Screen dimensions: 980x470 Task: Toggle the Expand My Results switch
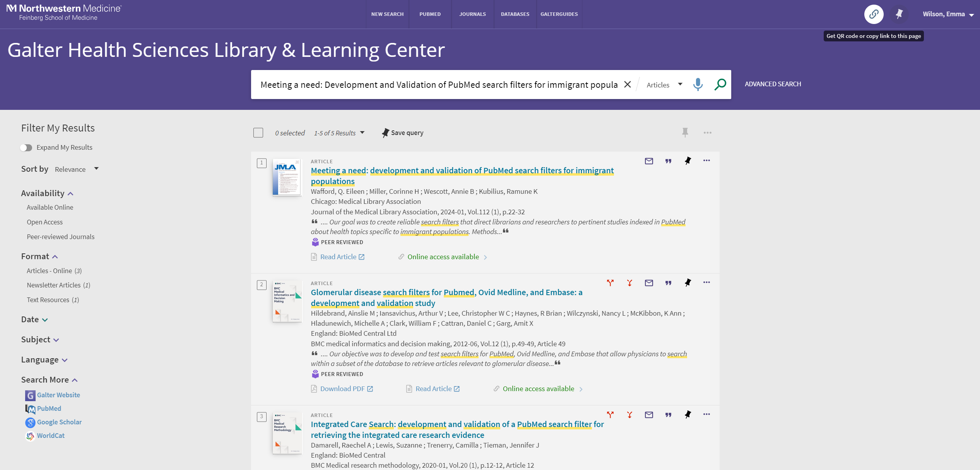(x=26, y=147)
